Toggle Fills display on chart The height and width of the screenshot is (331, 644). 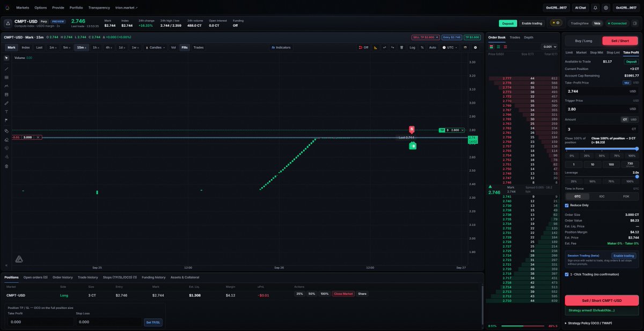185,47
